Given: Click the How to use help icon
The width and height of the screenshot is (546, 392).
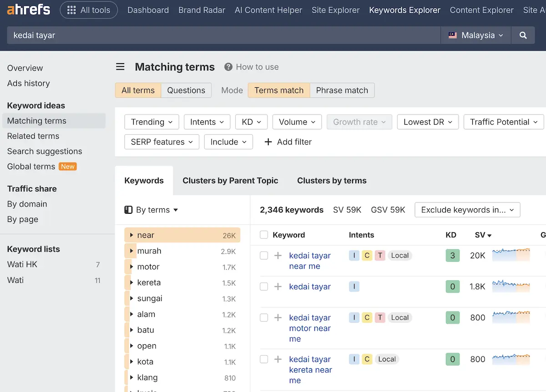Looking at the screenshot, I should 228,67.
